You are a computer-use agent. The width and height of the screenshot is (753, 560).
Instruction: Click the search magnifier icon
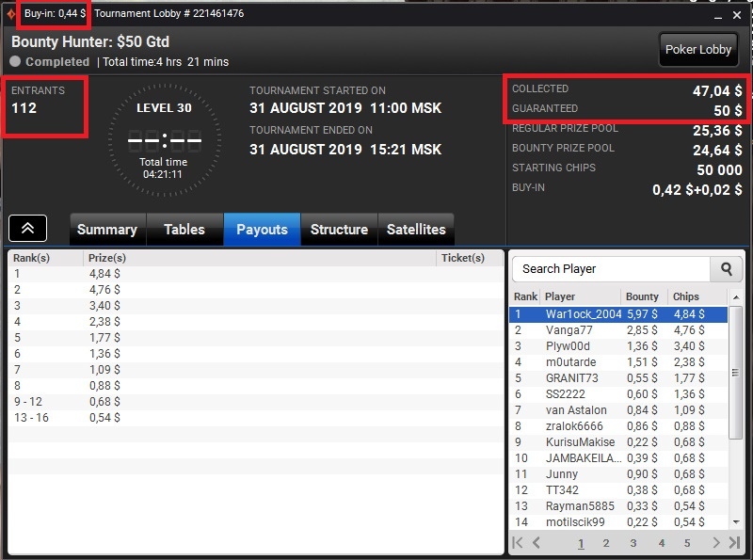(726, 269)
